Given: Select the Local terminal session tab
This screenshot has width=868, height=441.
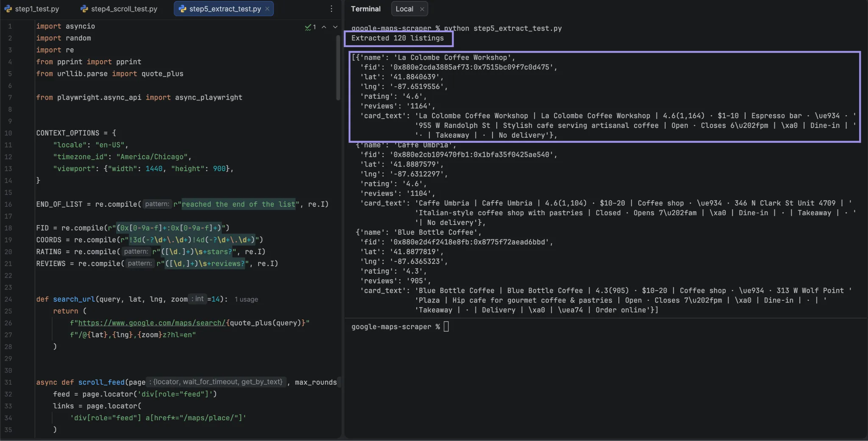Looking at the screenshot, I should coord(404,9).
